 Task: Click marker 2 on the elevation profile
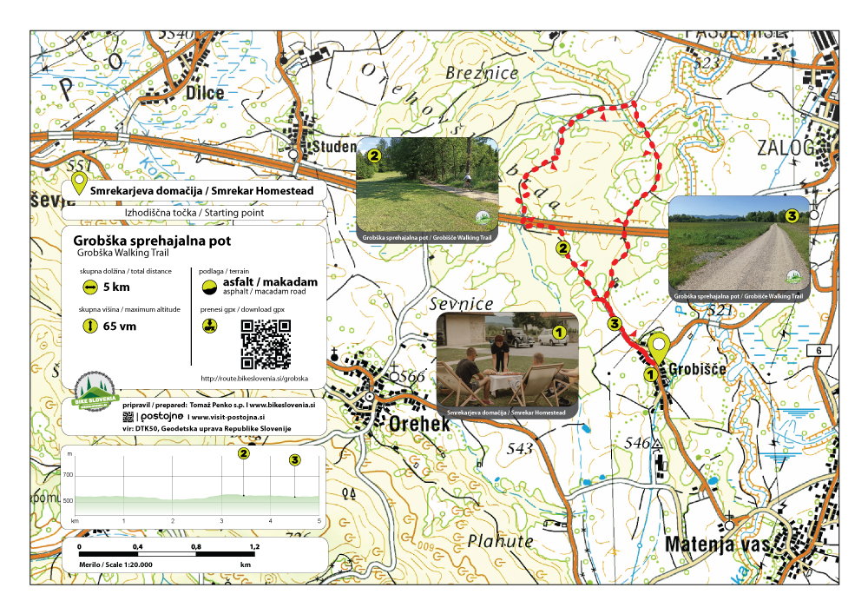[244, 453]
